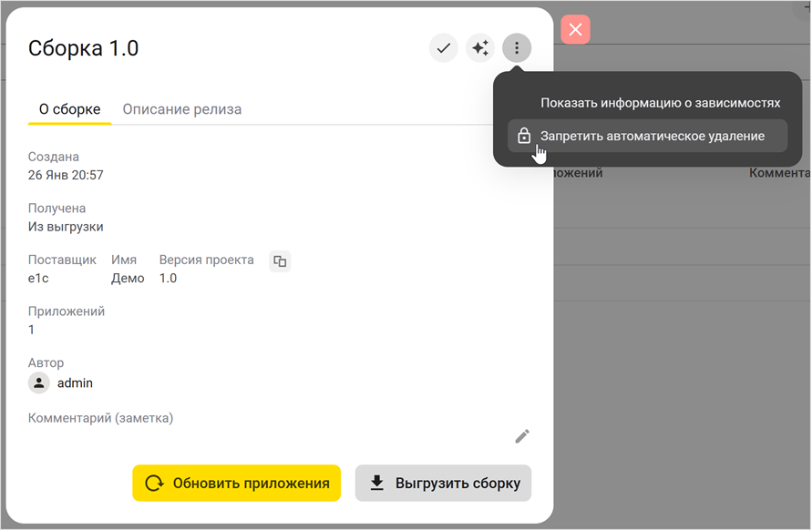This screenshot has width=812, height=530.
Task: Close the Сборка 1.0 dialog
Action: (575, 29)
